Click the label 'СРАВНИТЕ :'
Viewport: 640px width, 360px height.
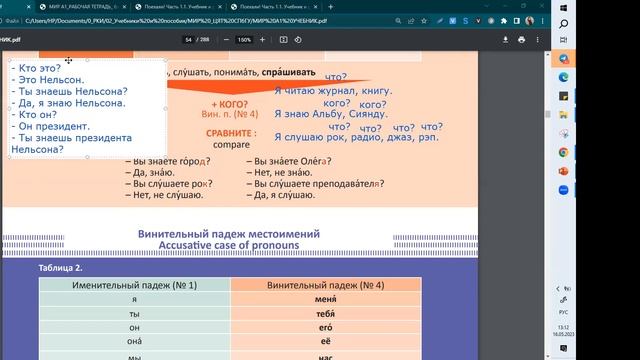coord(231,133)
